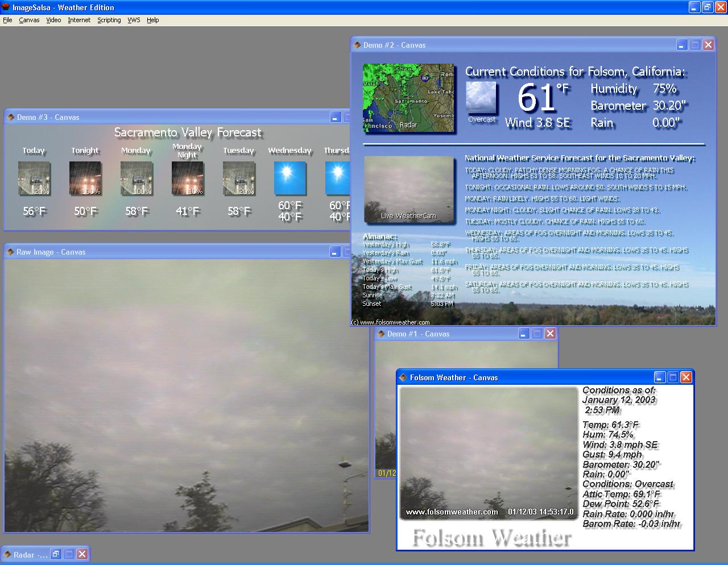The image size is (728, 565).
Task: Click the Today forecast rain icon
Action: tap(34, 178)
